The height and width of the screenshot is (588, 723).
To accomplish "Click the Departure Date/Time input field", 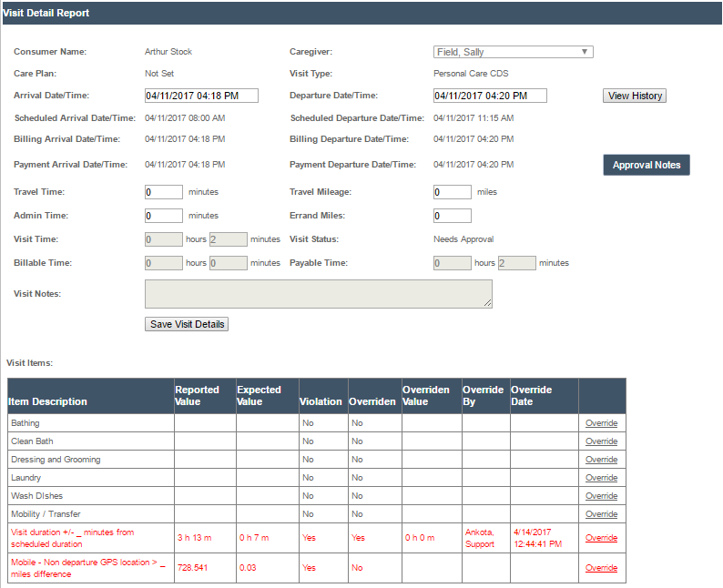I will [490, 96].
